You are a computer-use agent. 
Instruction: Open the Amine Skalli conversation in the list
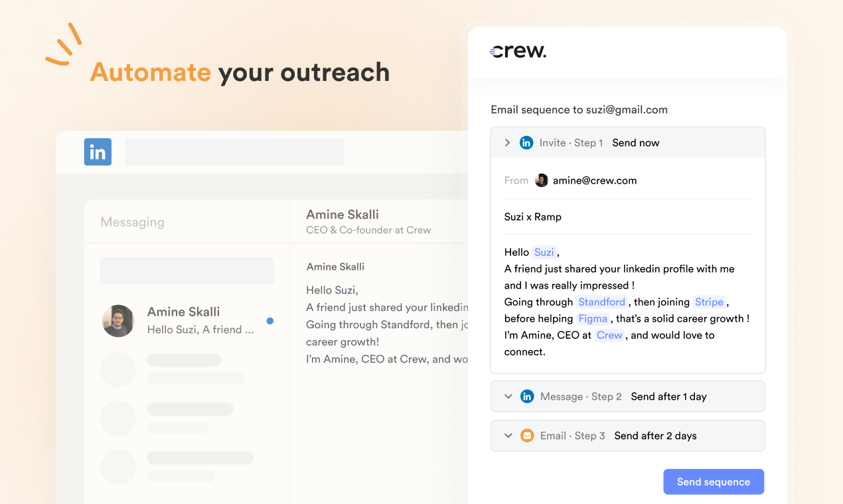(x=187, y=321)
